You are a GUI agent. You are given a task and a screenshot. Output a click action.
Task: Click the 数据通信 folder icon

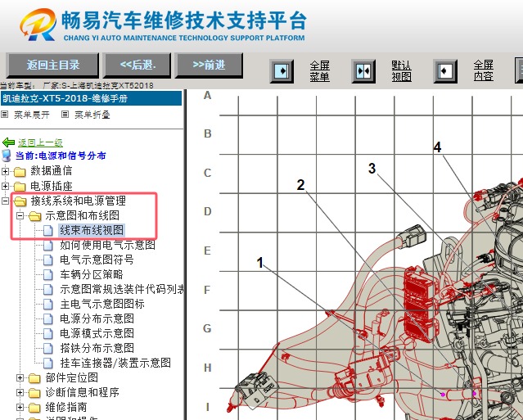(x=20, y=171)
